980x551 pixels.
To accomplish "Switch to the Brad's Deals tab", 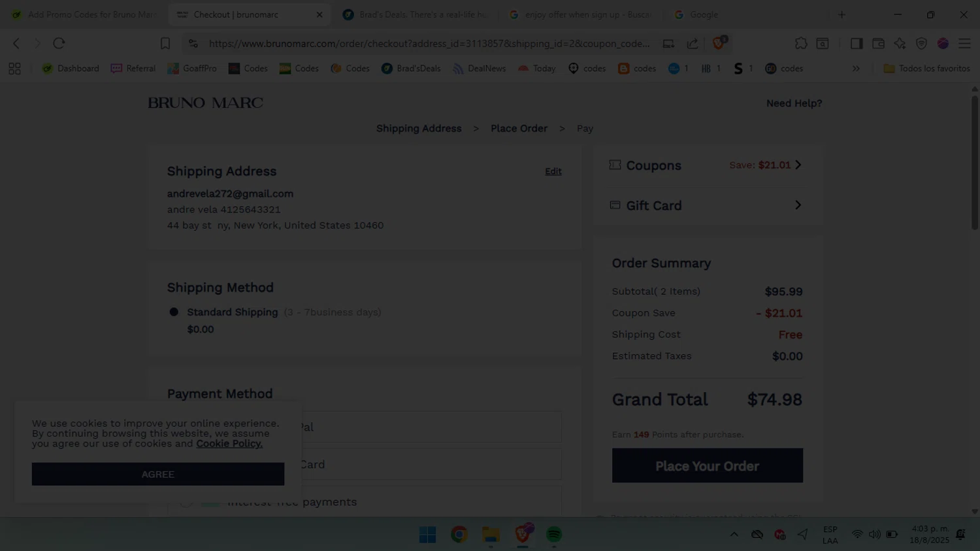I will (x=416, y=14).
